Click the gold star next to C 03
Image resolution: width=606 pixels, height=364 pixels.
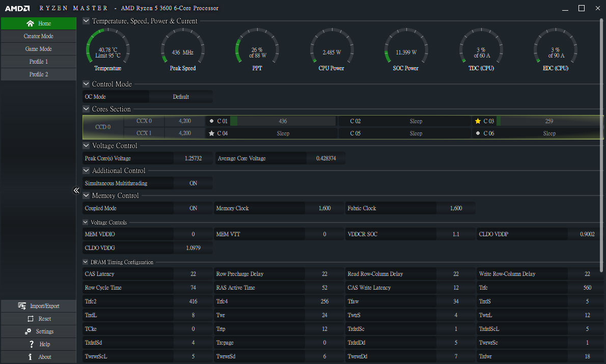(x=478, y=121)
